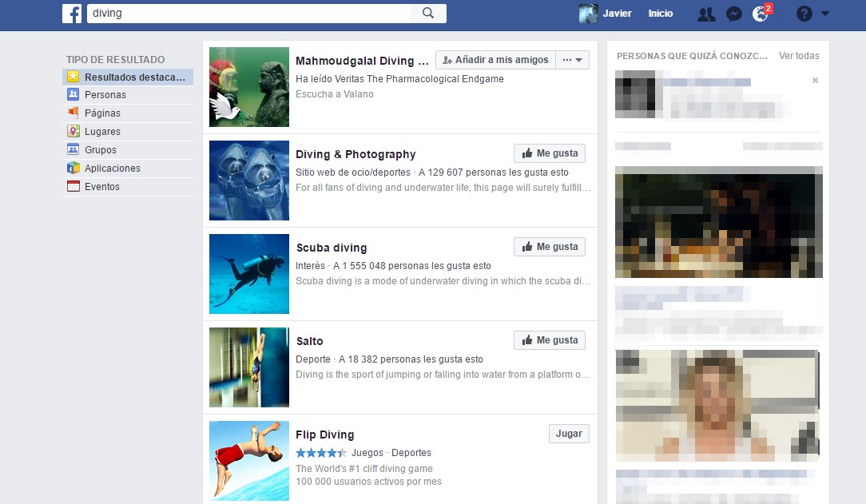Viewport: 866px width, 504px height.
Task: Filter results by Lugares
Action: [x=128, y=131]
